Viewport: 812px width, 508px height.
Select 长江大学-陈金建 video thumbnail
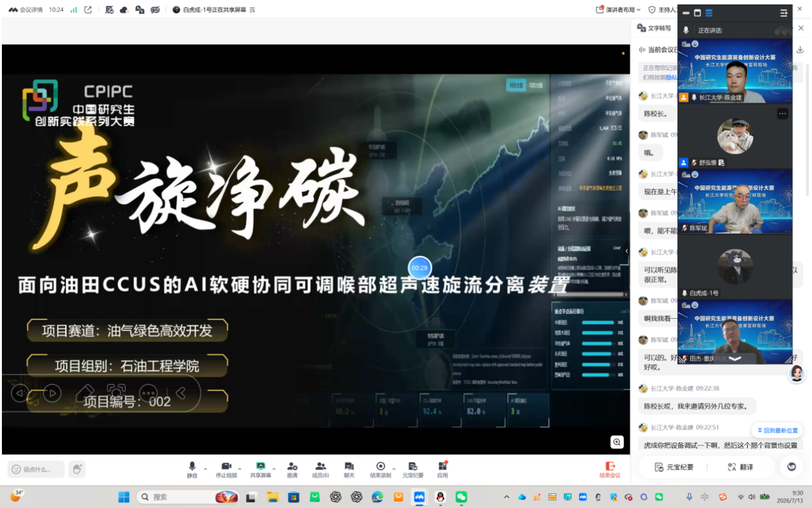point(735,71)
